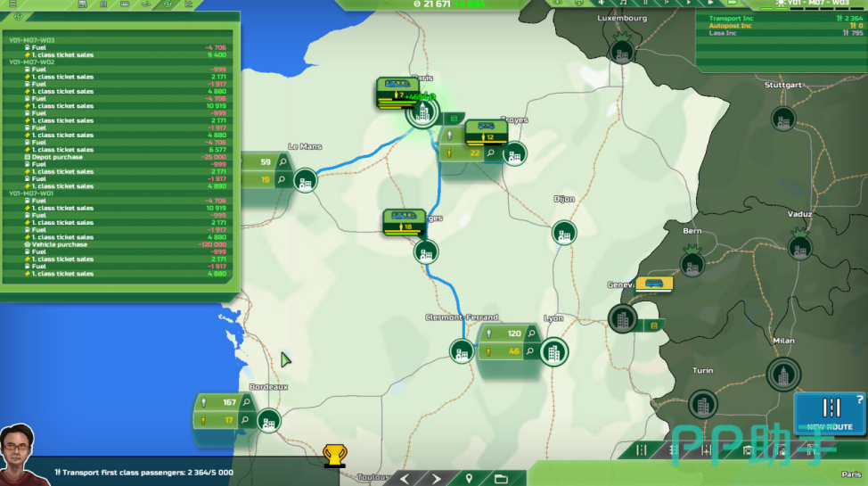Click the NEW ROUTE button

830,414
